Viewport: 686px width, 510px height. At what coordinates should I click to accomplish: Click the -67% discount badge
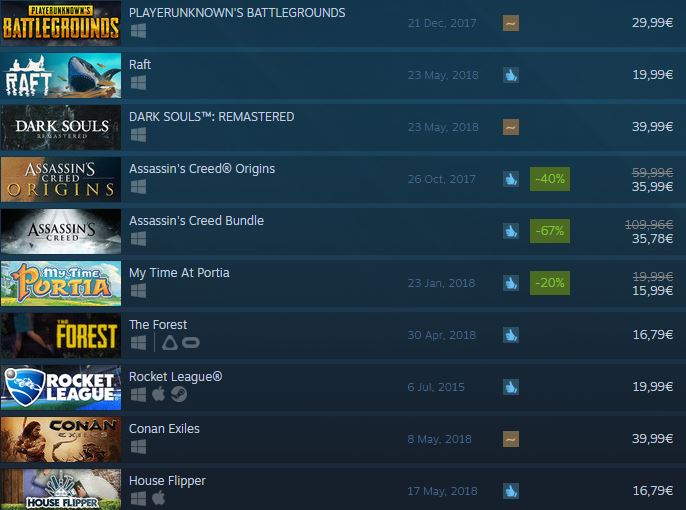click(x=550, y=231)
